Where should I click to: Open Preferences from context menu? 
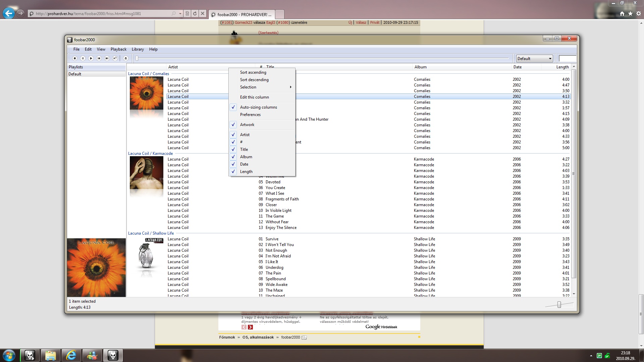coord(262,115)
